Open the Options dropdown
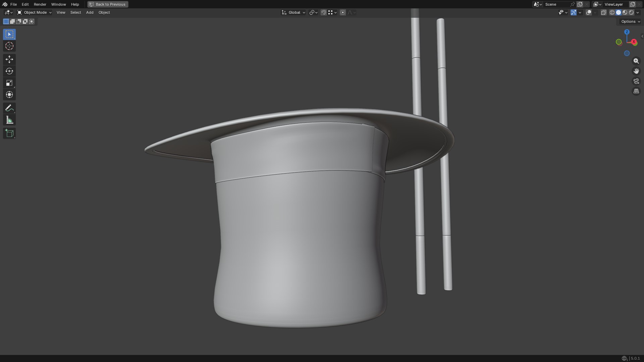The height and width of the screenshot is (362, 644). click(630, 21)
